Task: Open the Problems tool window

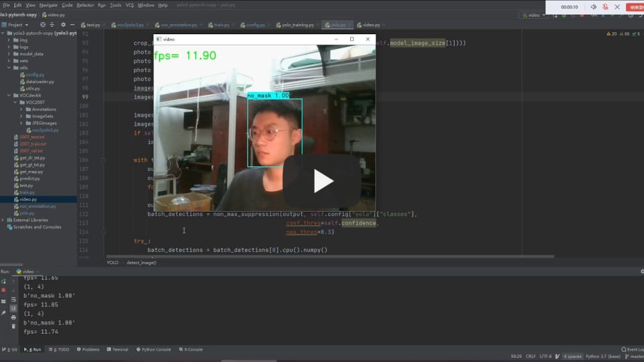Action: pyautogui.click(x=89, y=350)
